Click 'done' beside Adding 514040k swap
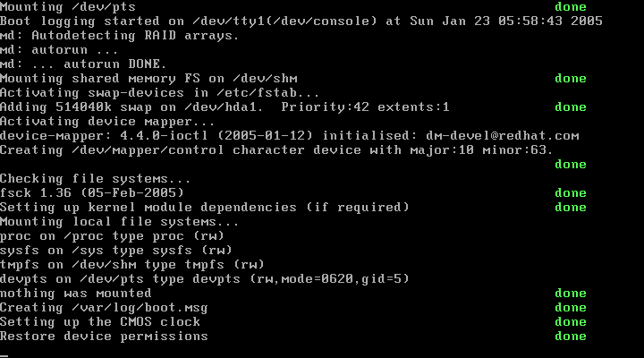This screenshot has width=644, height=358. [571, 107]
